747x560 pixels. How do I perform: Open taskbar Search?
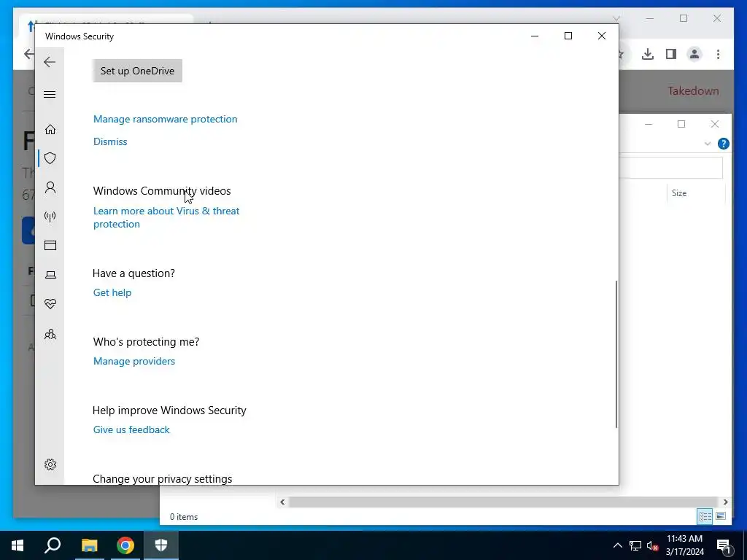click(53, 545)
